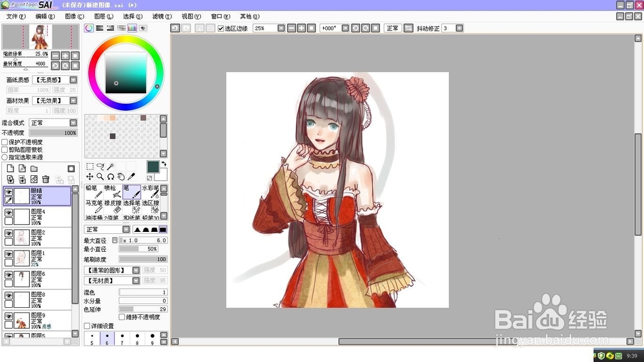644x362 pixels.
Task: Enable 保护不透明度 checkbox
Action: (5, 142)
